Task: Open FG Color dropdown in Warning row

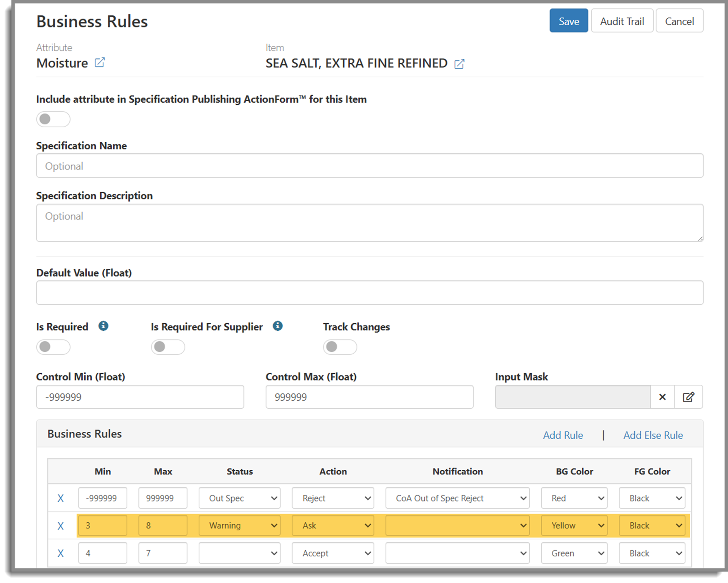Action: 652,525
